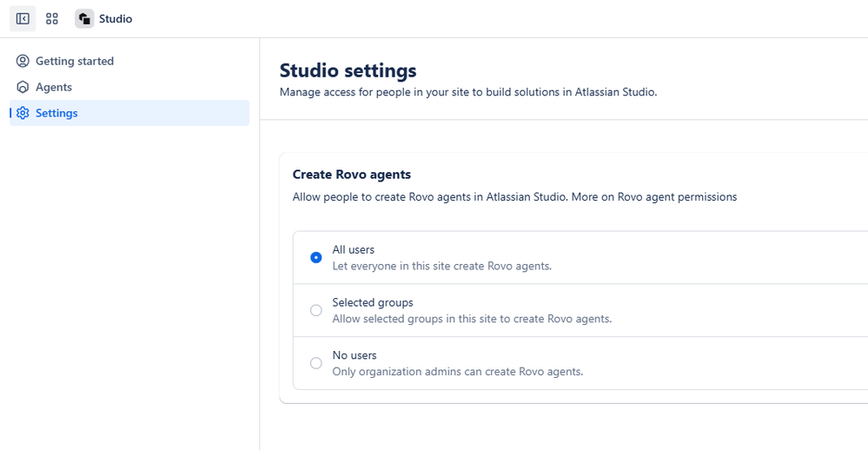Click 'Allow selected groups in this site' description
The height and width of the screenshot is (450, 868).
click(472, 319)
